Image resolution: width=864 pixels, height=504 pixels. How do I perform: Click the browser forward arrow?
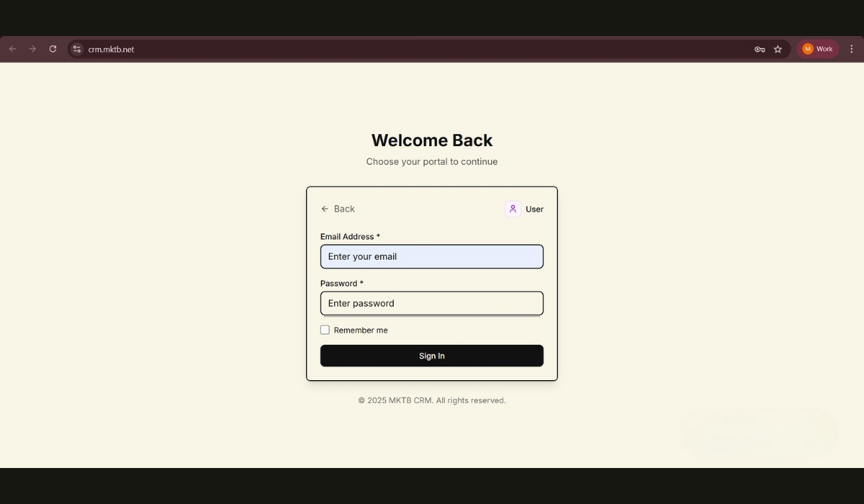[x=32, y=49]
